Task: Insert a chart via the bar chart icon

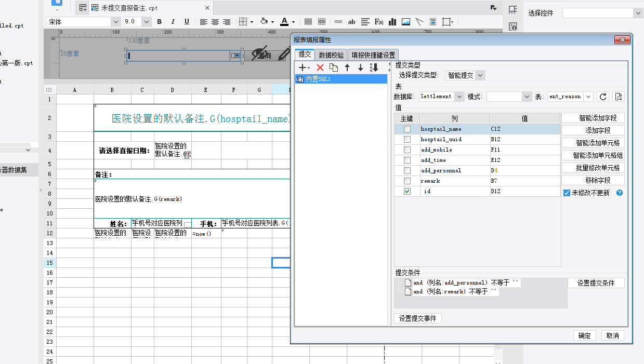Action: [x=392, y=22]
